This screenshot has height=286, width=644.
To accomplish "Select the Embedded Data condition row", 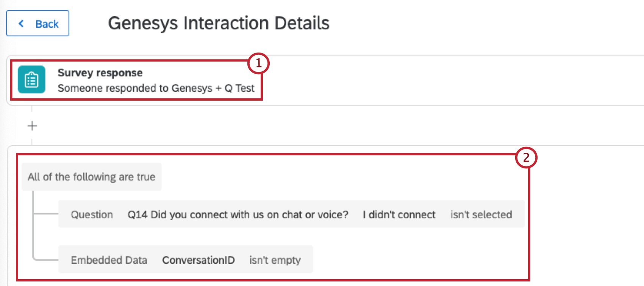I will 186,260.
